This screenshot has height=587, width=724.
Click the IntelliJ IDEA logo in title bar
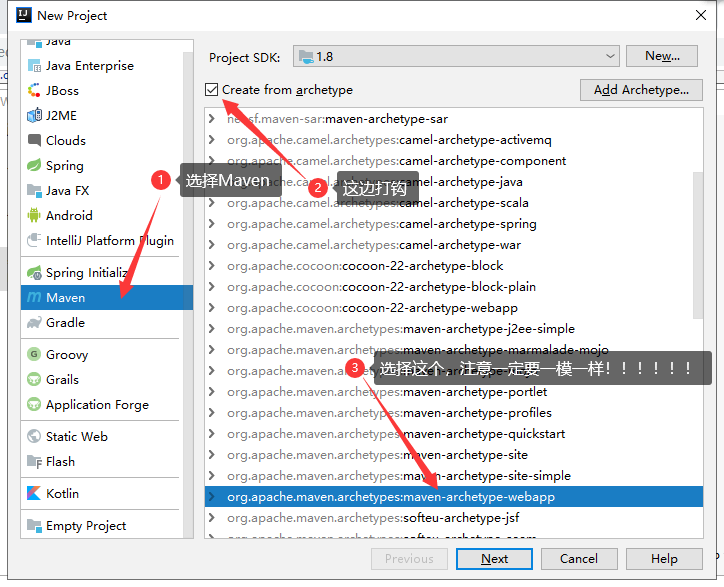point(24,15)
